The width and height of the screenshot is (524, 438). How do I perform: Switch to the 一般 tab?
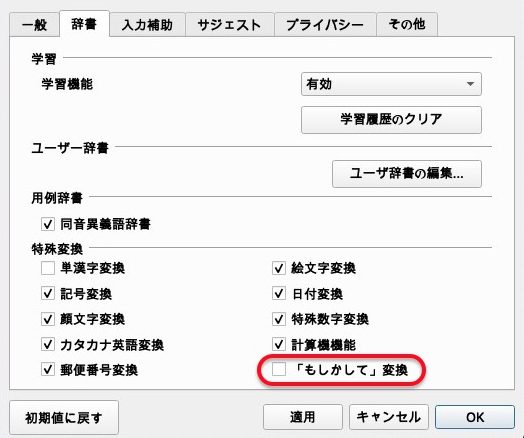click(x=34, y=25)
